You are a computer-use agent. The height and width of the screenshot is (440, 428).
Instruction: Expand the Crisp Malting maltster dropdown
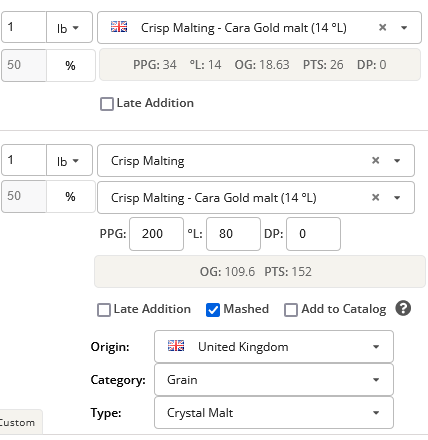397,161
